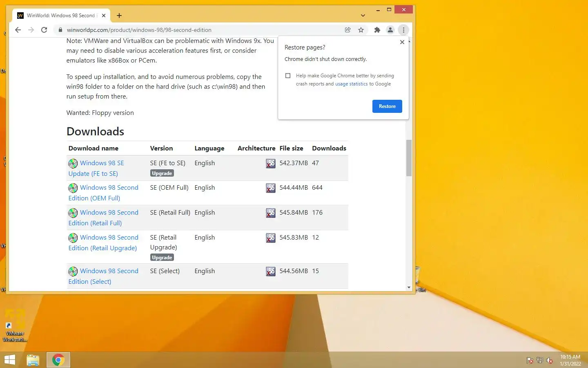Open the Chrome profile icon
The image size is (588, 368).
[390, 30]
